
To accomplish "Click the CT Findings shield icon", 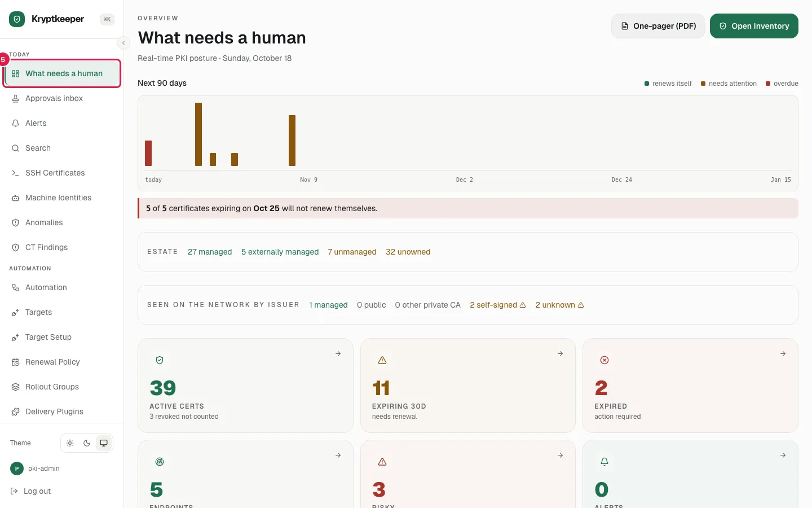I will click(16, 247).
